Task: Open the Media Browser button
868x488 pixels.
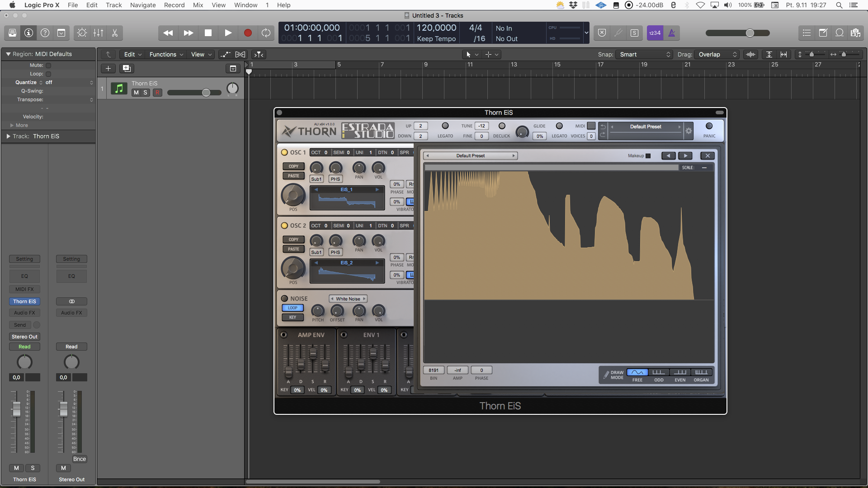Action: pos(855,33)
